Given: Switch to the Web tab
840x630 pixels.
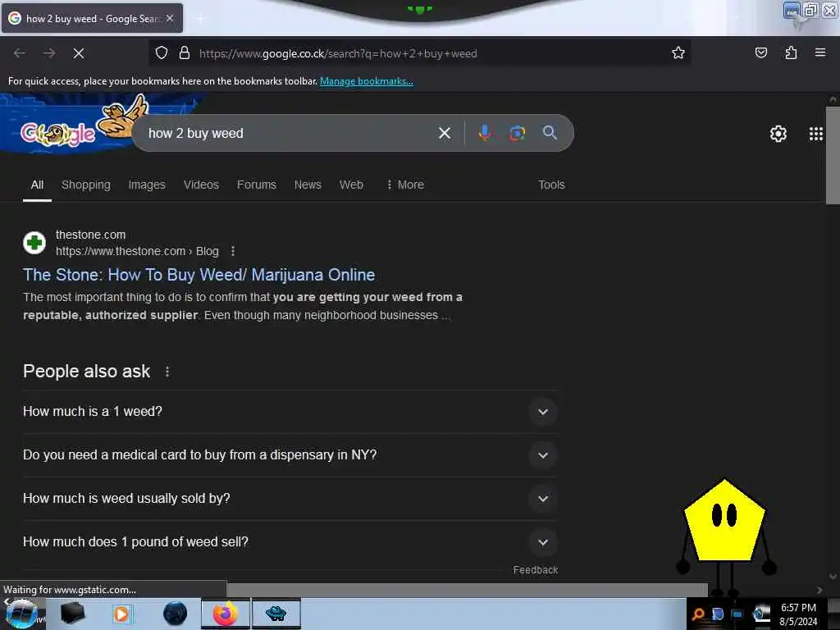Looking at the screenshot, I should point(351,185).
